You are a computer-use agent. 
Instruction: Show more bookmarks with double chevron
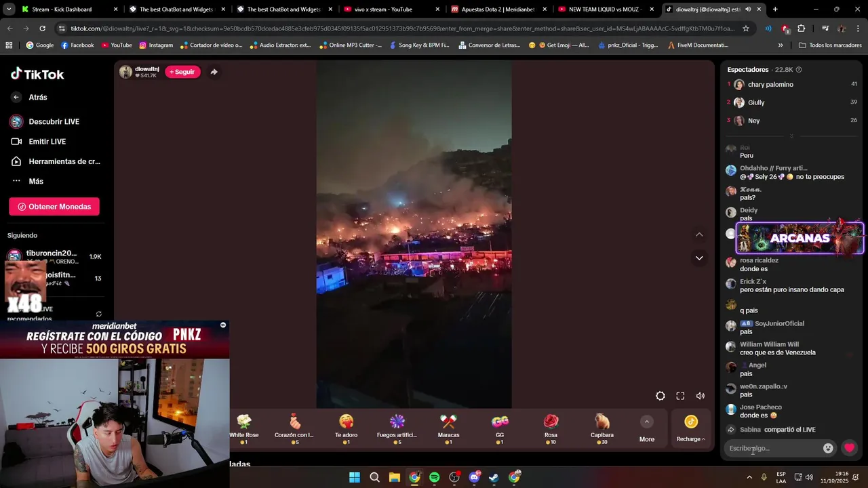[x=781, y=45]
